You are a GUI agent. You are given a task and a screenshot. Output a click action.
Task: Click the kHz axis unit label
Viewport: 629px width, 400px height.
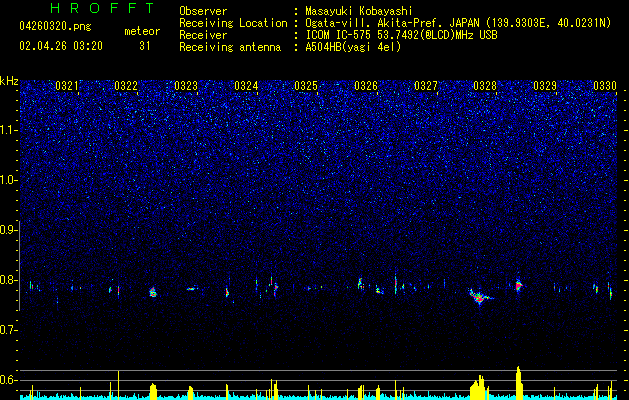coord(9,81)
